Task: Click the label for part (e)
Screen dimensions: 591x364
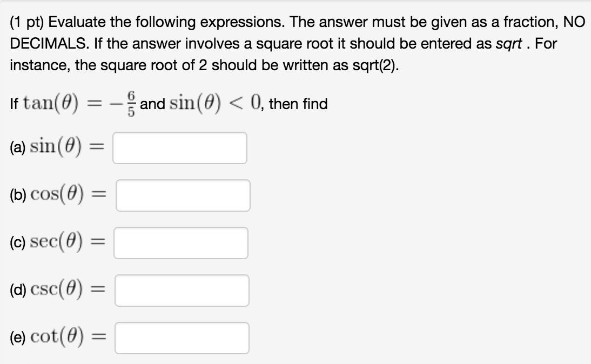Action: [16, 338]
